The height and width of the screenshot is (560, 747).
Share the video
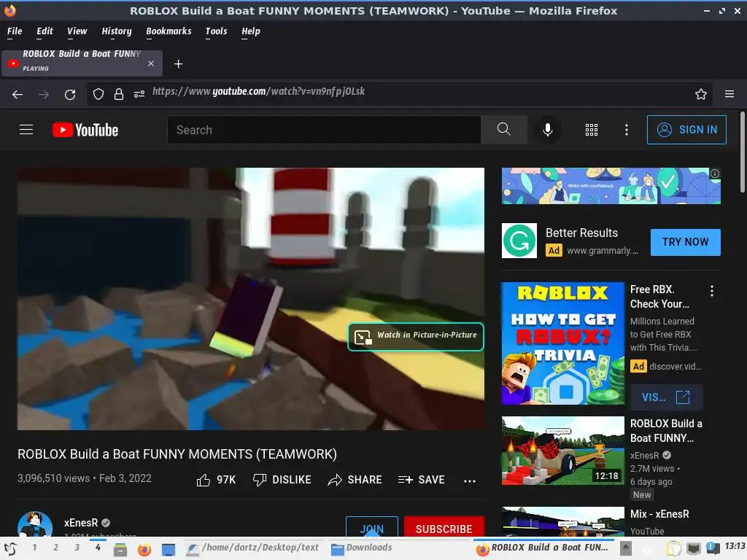(x=355, y=480)
